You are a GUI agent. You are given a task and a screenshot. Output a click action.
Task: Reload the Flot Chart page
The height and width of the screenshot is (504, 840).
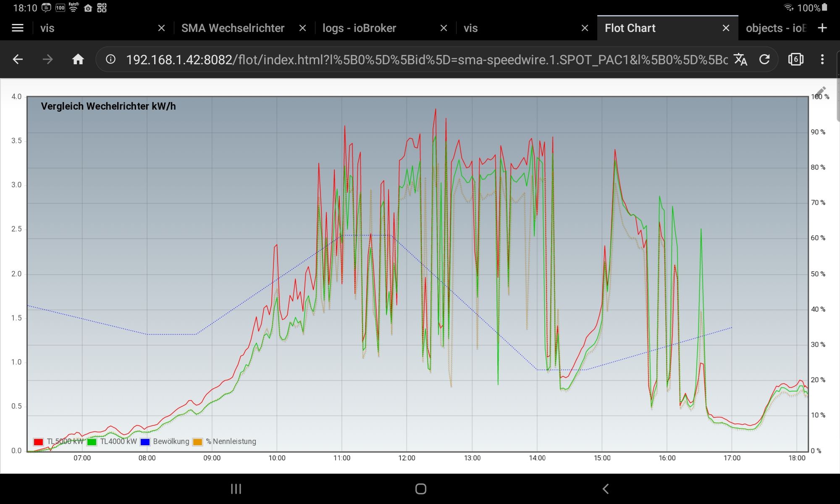(764, 60)
